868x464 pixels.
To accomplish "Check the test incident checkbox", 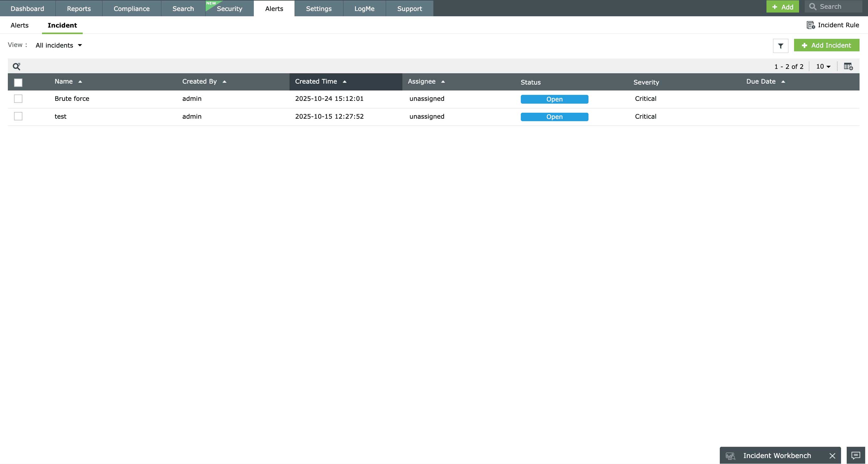I will [x=18, y=116].
